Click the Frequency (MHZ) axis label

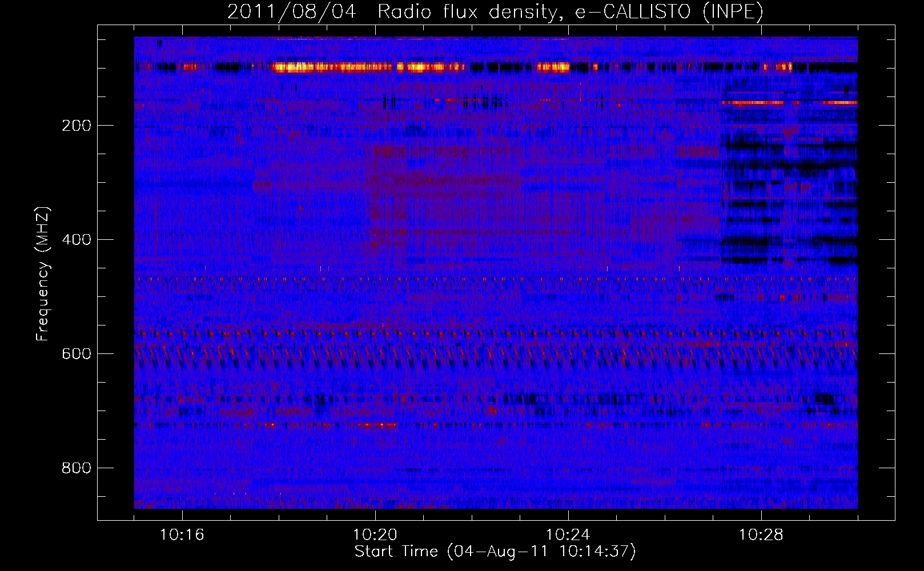(x=43, y=274)
